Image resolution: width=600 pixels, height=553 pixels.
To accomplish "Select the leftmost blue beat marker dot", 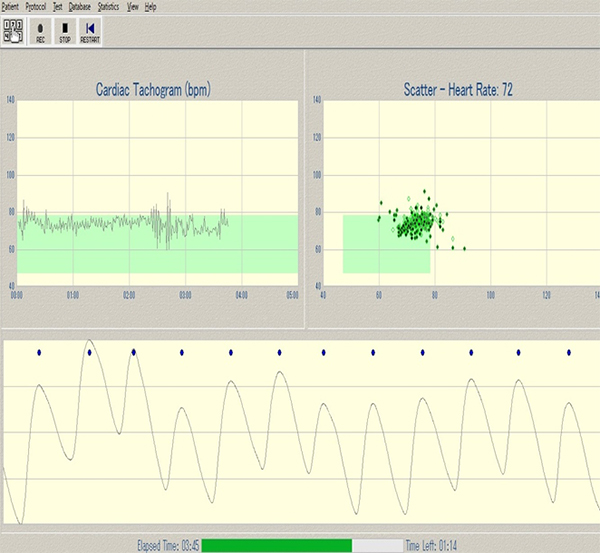I will click(38, 352).
